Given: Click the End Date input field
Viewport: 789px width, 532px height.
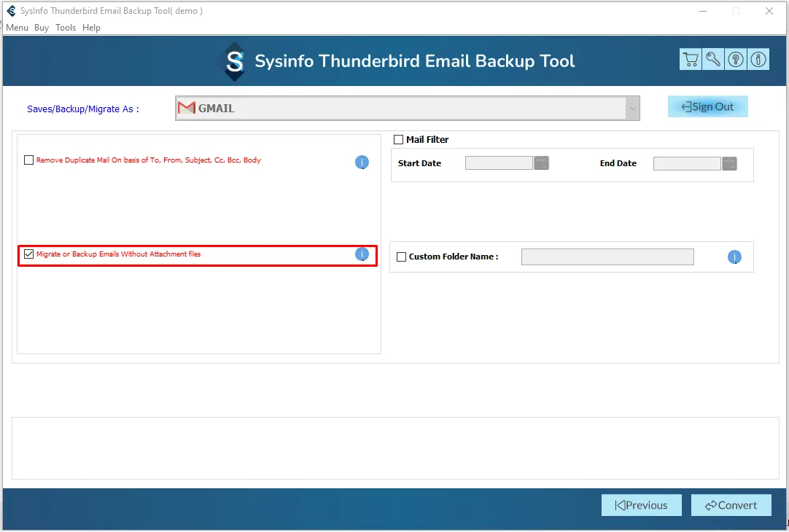Looking at the screenshot, I should (687, 163).
